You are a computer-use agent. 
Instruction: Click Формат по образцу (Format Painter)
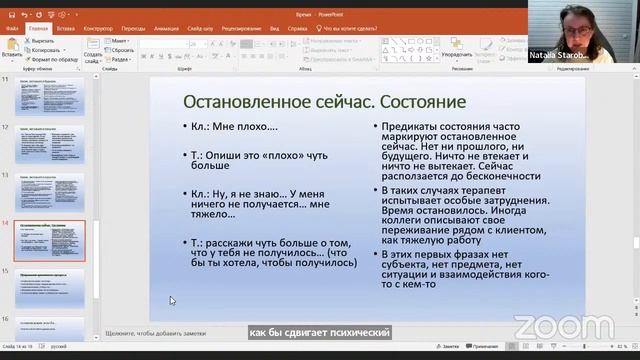point(51,60)
